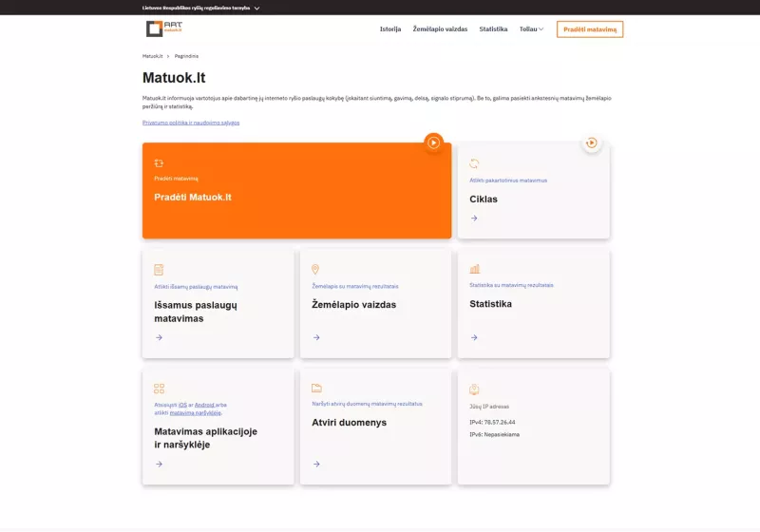Click the Ciklas card title
Image resolution: width=760 pixels, height=532 pixels.
pos(484,199)
